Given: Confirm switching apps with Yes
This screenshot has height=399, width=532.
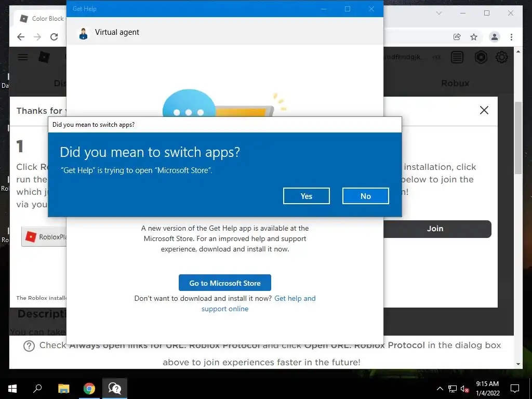Looking at the screenshot, I should pos(307,196).
